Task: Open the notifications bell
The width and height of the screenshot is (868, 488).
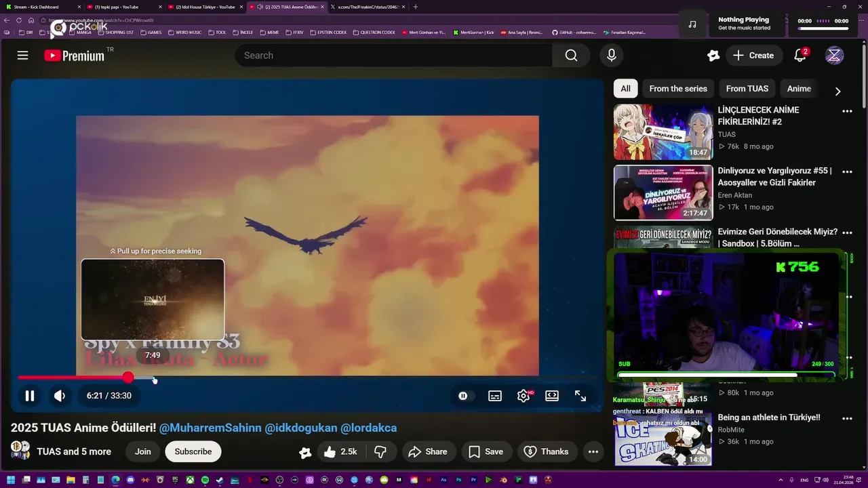Action: [800, 56]
